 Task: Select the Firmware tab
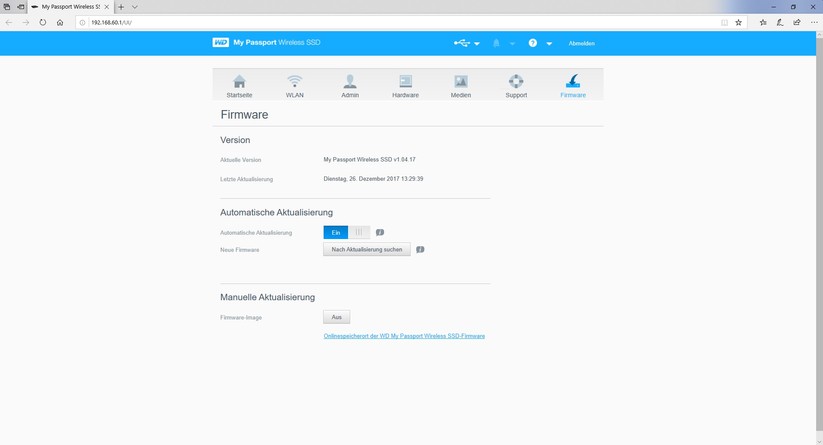573,86
